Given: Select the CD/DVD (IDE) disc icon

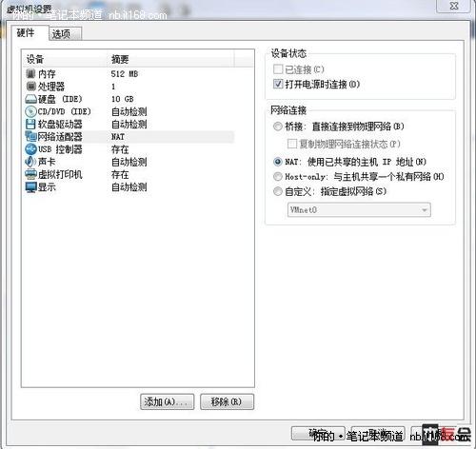Looking at the screenshot, I should pos(30,111).
